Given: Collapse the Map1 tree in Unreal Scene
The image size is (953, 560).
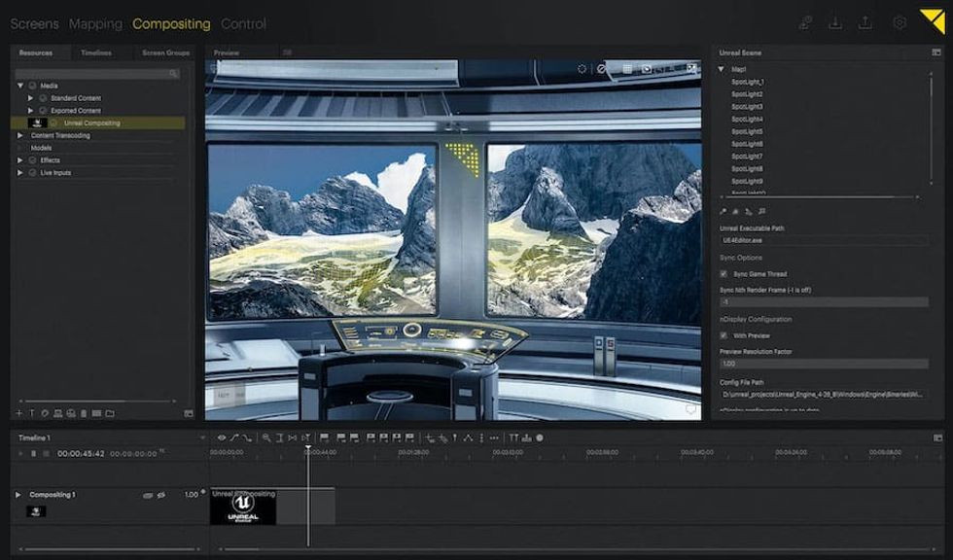Looking at the screenshot, I should pyautogui.click(x=722, y=69).
